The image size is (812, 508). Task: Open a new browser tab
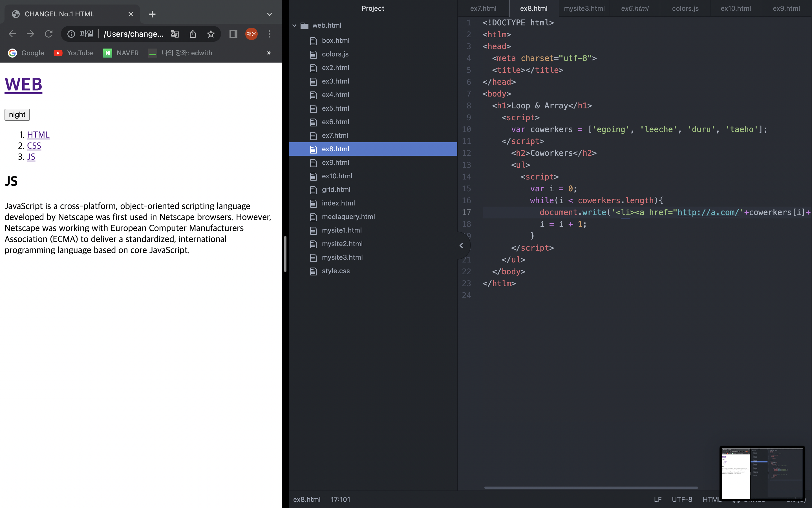152,14
